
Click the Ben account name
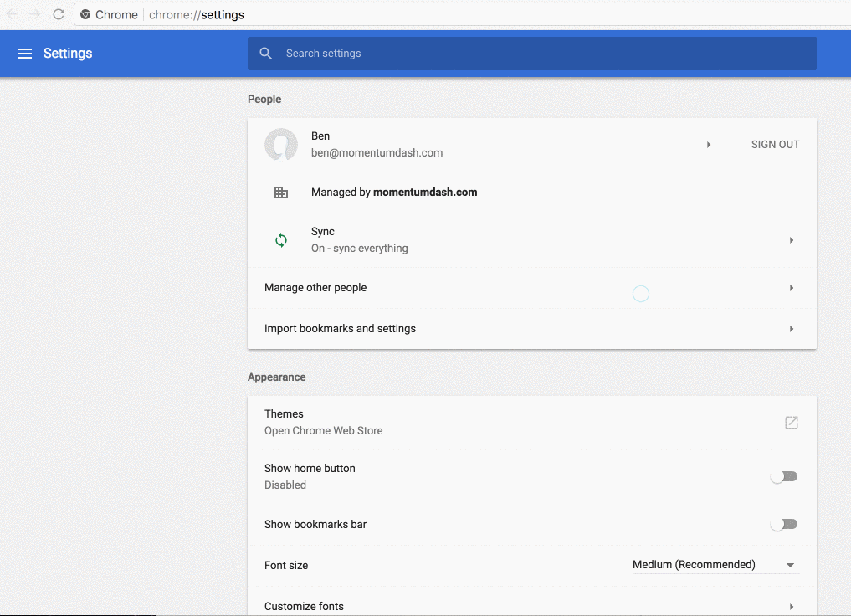pyautogui.click(x=320, y=136)
